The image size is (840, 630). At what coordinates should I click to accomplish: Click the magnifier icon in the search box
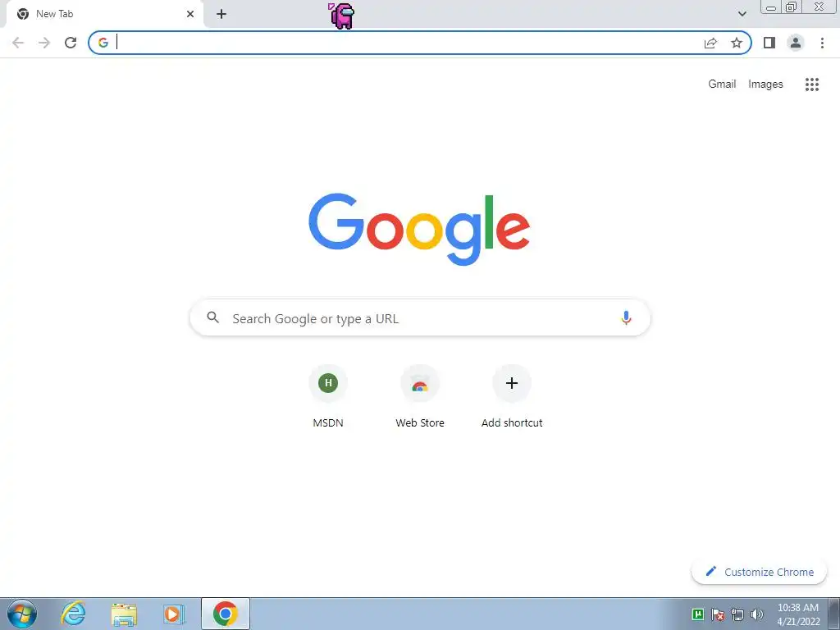coord(212,317)
